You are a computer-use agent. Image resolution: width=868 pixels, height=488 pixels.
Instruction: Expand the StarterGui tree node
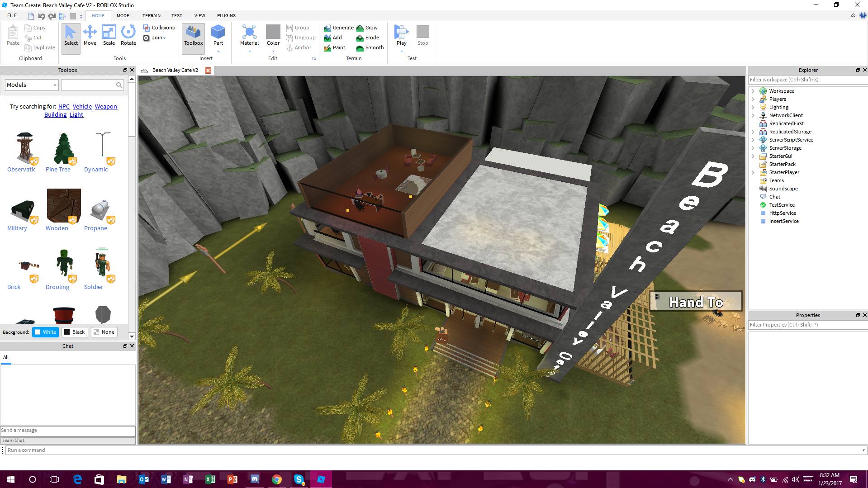pyautogui.click(x=753, y=156)
